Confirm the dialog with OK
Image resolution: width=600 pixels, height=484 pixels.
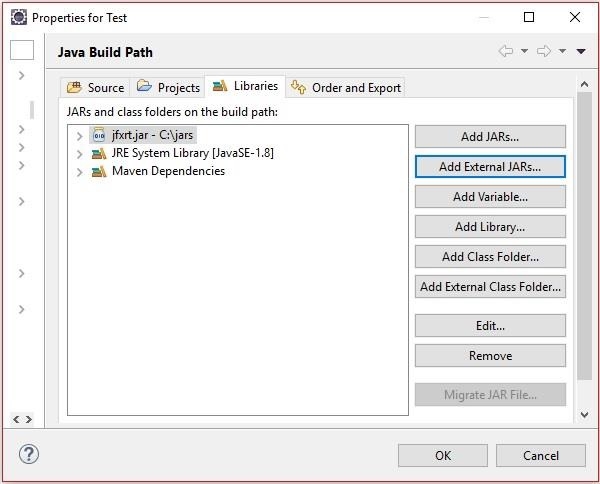pyautogui.click(x=443, y=456)
